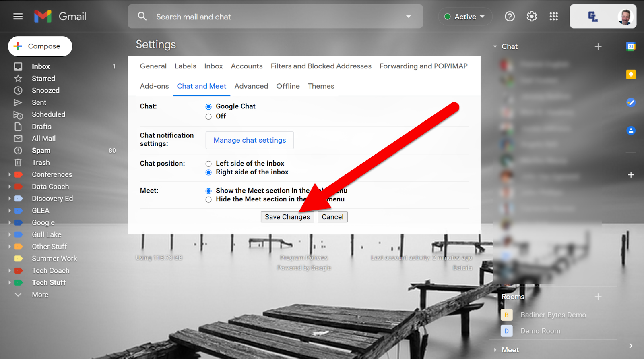Click the Drafts document icon
Screen dimensions: 644x359
click(18, 127)
